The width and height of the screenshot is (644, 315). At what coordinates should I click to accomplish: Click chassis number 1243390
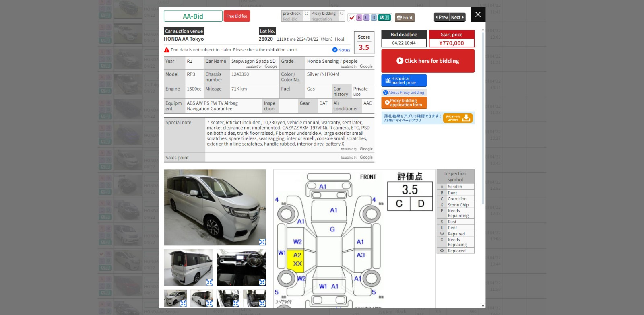click(x=240, y=74)
